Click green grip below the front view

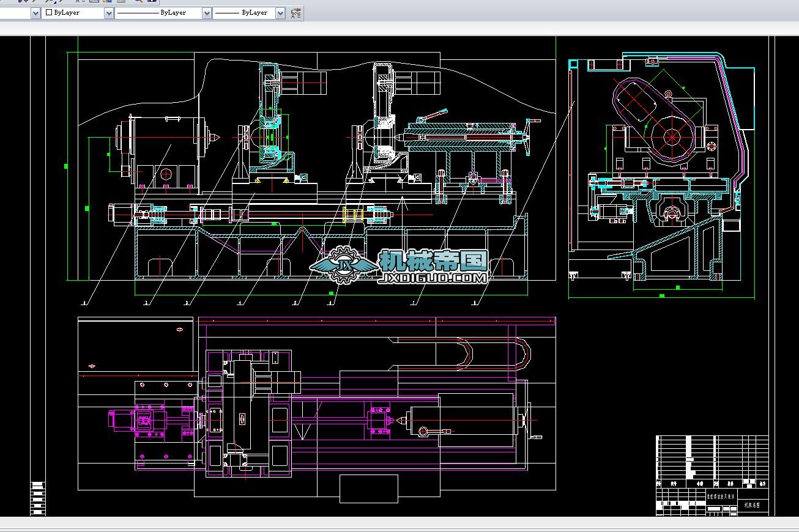tap(331, 294)
